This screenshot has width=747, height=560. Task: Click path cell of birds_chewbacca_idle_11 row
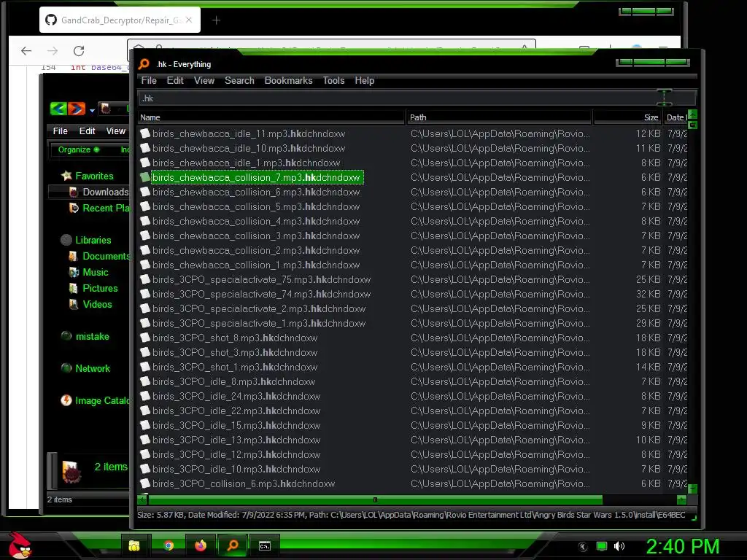coord(500,134)
